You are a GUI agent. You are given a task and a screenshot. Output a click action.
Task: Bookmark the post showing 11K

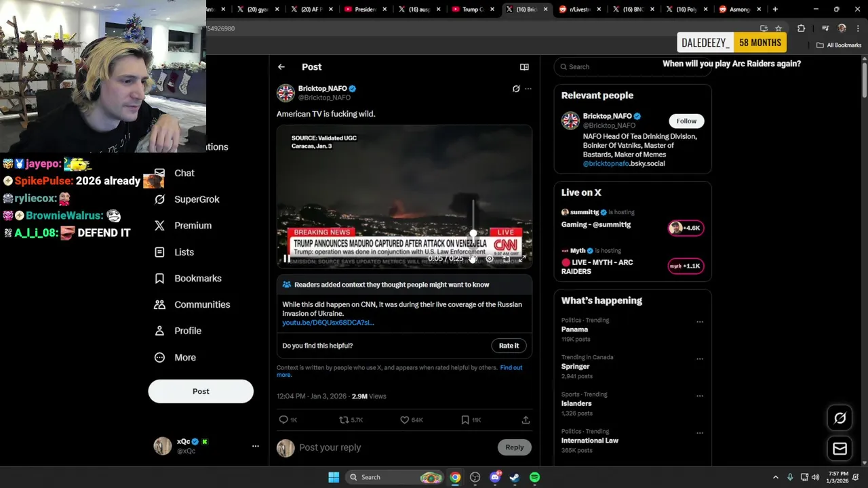(x=471, y=420)
